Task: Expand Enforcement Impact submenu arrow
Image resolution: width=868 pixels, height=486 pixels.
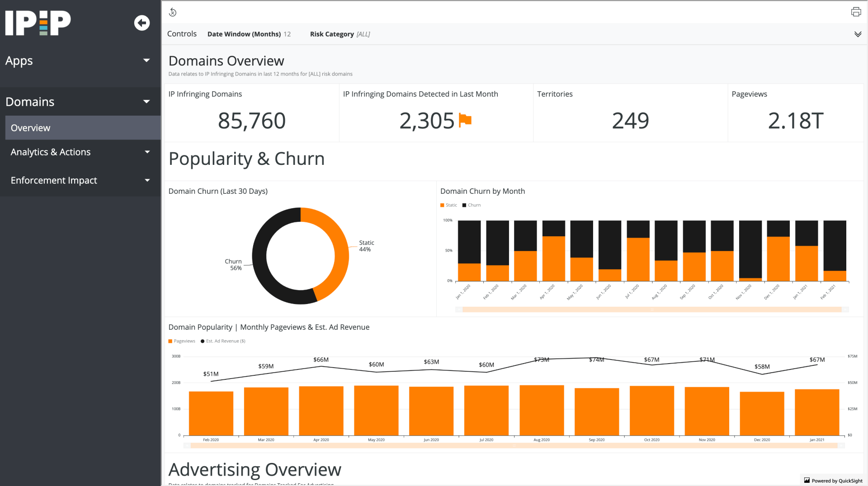Action: pyautogui.click(x=147, y=180)
